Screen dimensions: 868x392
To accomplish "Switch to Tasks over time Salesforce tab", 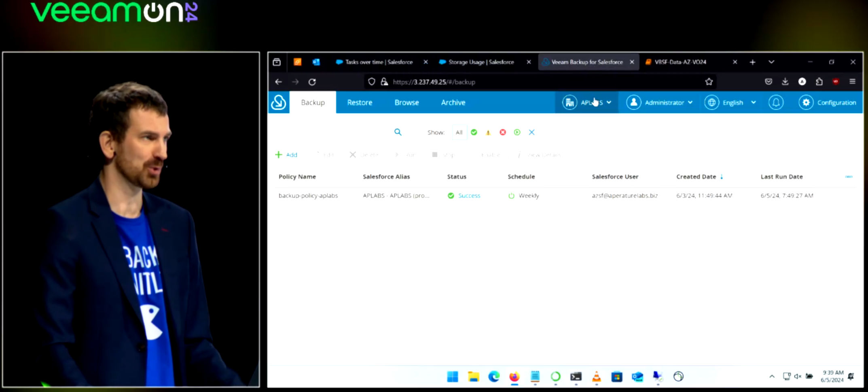I will (379, 62).
